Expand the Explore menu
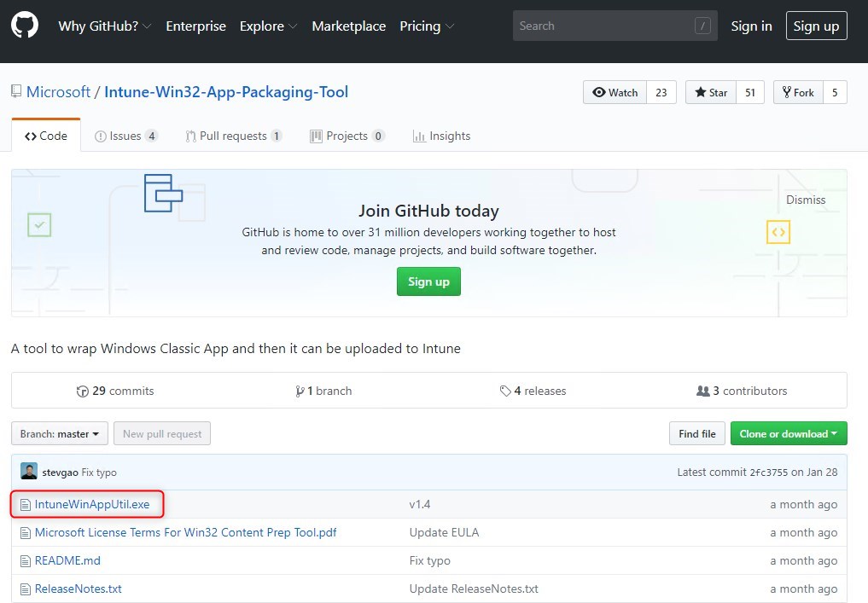Screen dimensions: 868x603 [269, 26]
